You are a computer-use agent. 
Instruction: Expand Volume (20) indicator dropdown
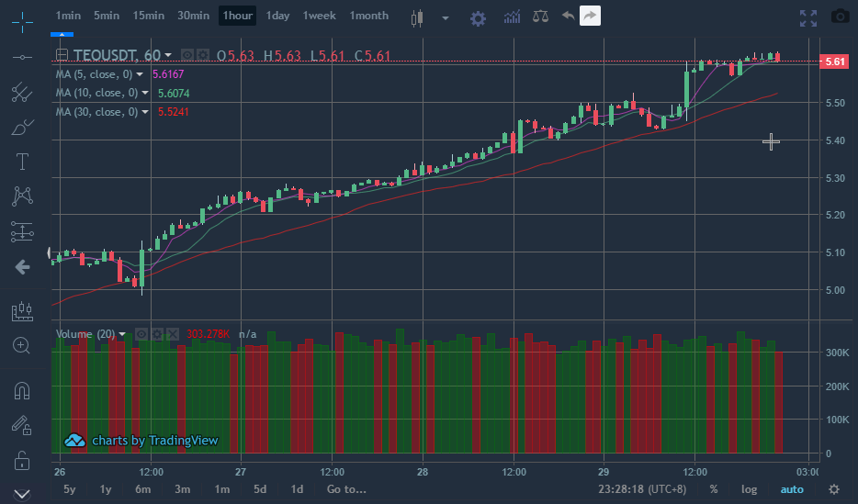pyautogui.click(x=122, y=334)
